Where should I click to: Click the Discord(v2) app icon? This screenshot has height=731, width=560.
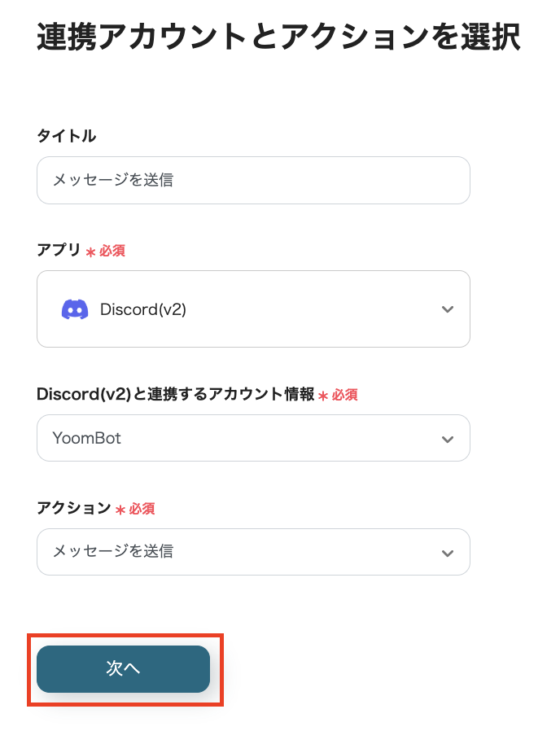tap(74, 309)
